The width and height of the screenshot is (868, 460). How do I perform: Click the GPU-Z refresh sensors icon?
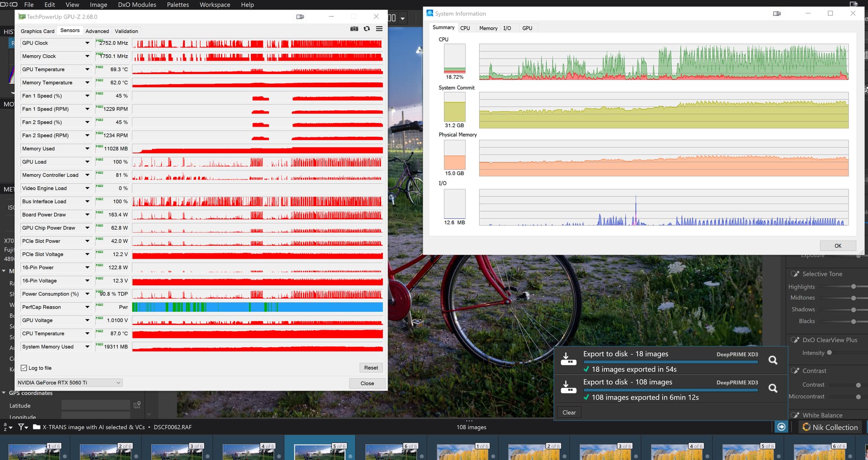click(x=367, y=28)
